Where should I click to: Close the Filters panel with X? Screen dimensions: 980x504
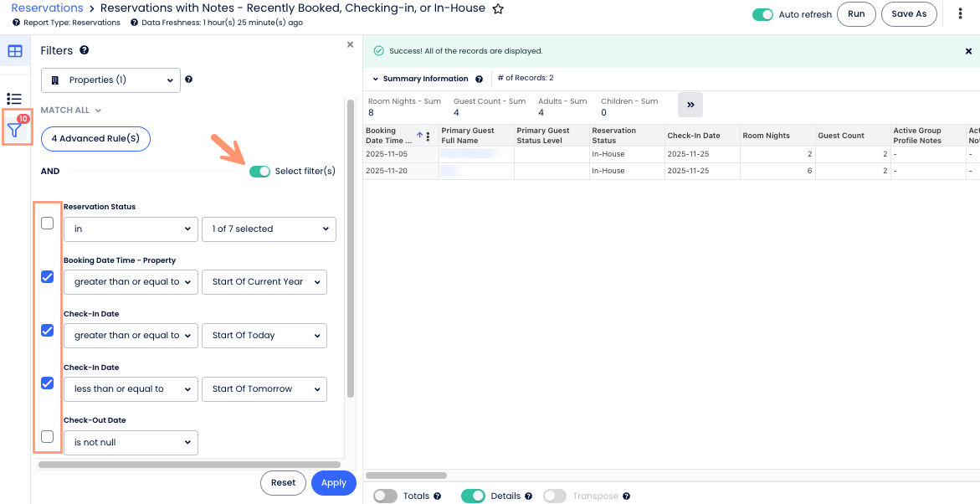click(350, 45)
